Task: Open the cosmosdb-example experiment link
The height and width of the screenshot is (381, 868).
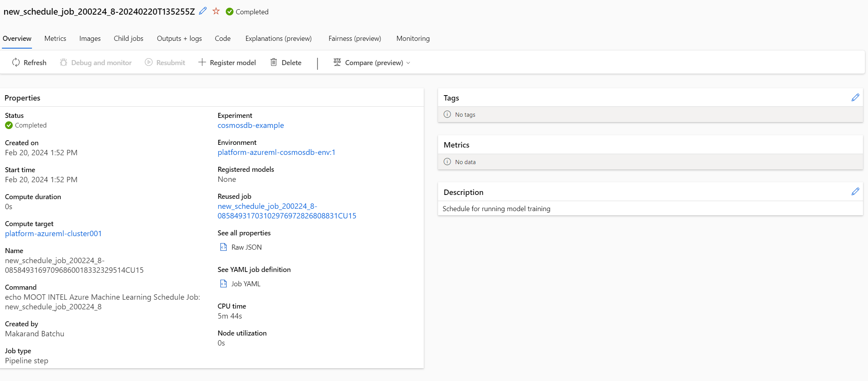Action: (x=250, y=125)
